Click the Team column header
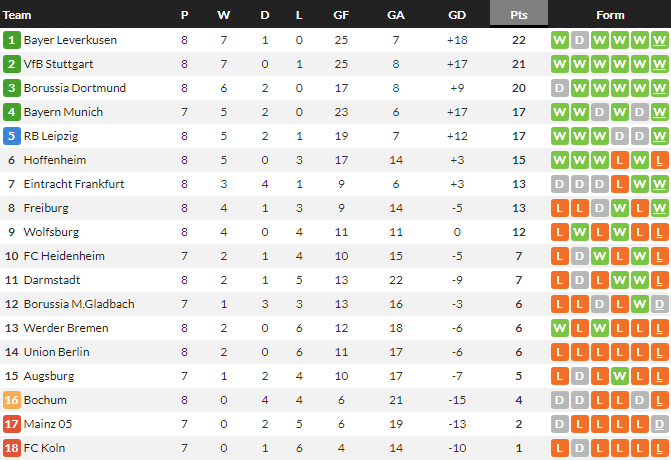This screenshot has width=671, height=460. point(18,15)
